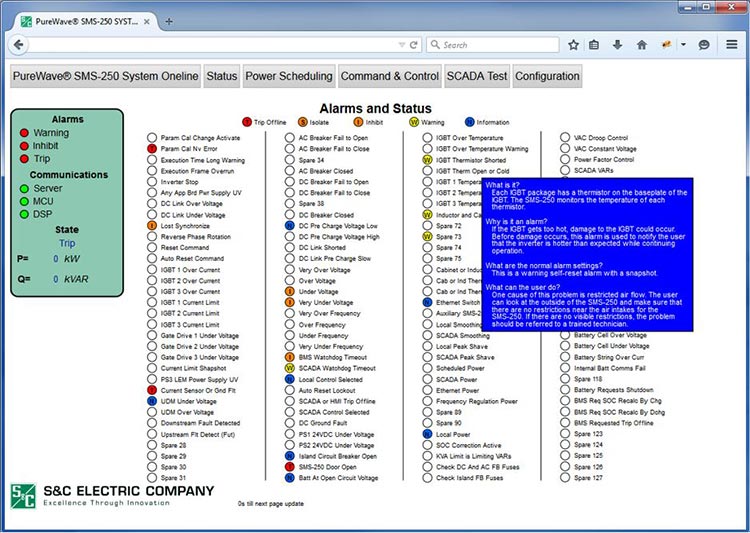Click the Battery Cell Over Voltage circle

tap(565, 335)
